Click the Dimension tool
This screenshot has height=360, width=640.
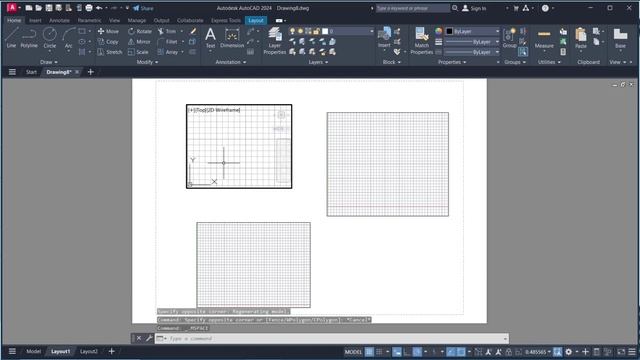pos(232,38)
